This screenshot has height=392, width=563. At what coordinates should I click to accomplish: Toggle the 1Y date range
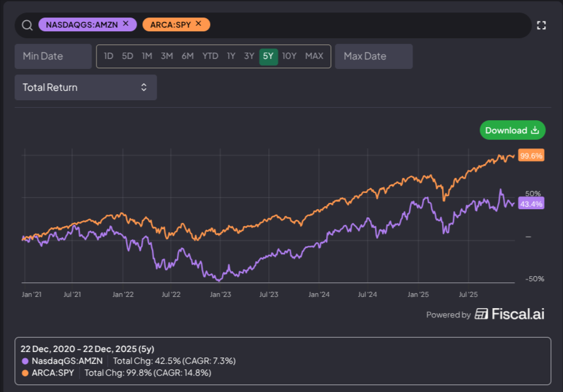(231, 56)
